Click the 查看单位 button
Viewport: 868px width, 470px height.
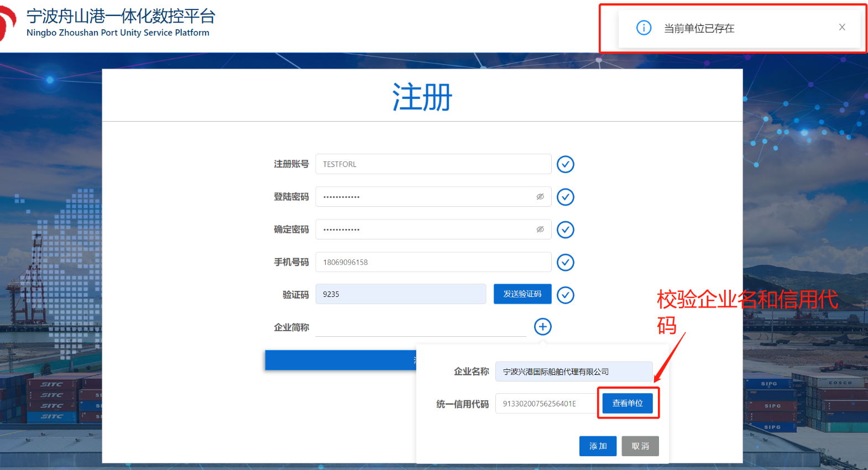point(628,403)
